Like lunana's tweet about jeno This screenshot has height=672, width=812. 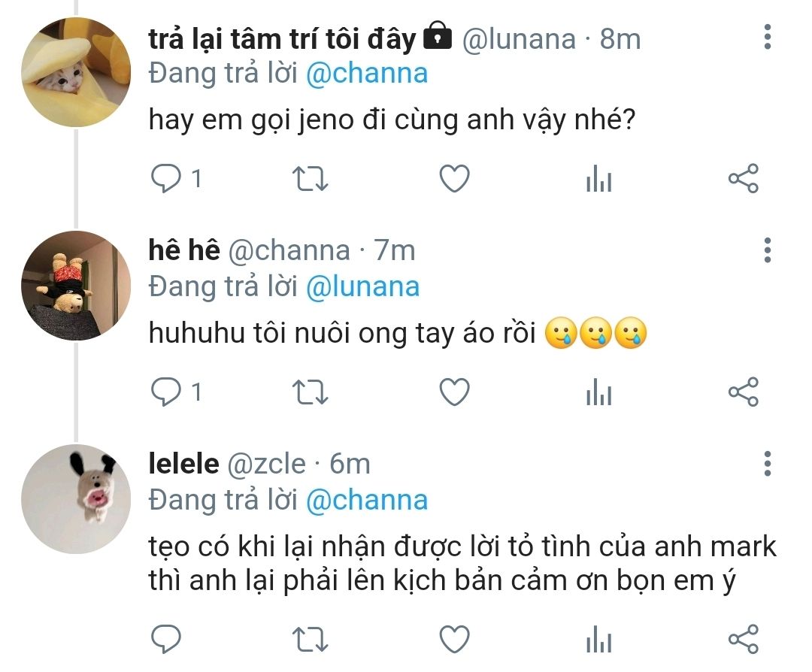pyautogui.click(x=454, y=179)
